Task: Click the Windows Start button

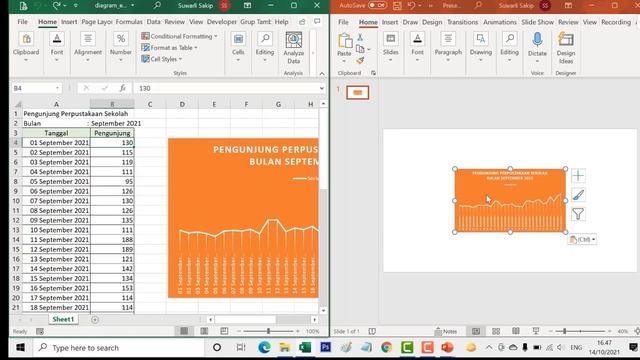Action: (20, 348)
